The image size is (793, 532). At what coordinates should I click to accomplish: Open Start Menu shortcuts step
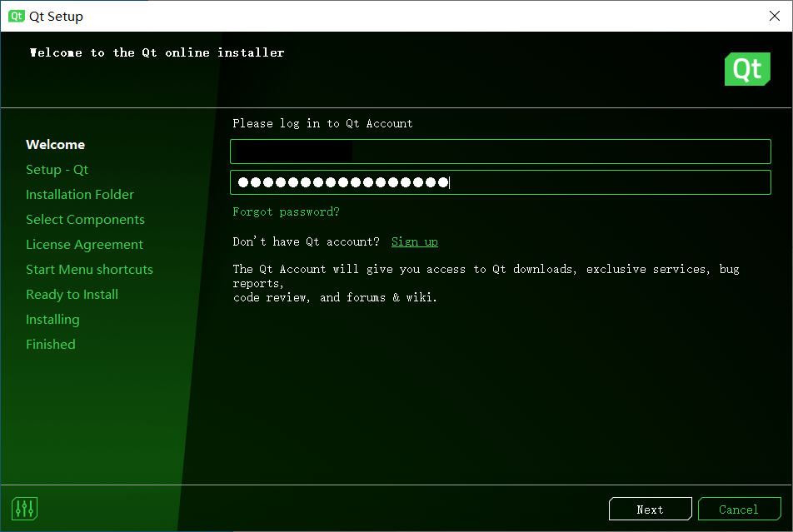pyautogui.click(x=89, y=269)
